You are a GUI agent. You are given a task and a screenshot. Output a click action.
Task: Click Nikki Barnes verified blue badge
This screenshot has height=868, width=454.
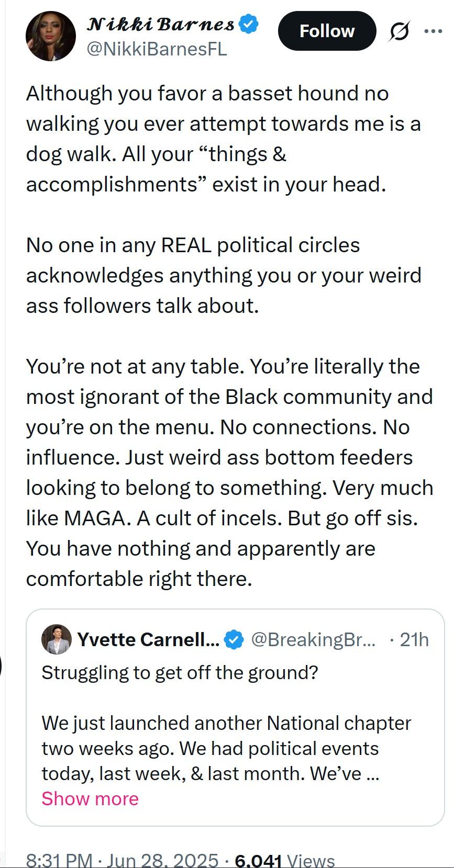(249, 24)
